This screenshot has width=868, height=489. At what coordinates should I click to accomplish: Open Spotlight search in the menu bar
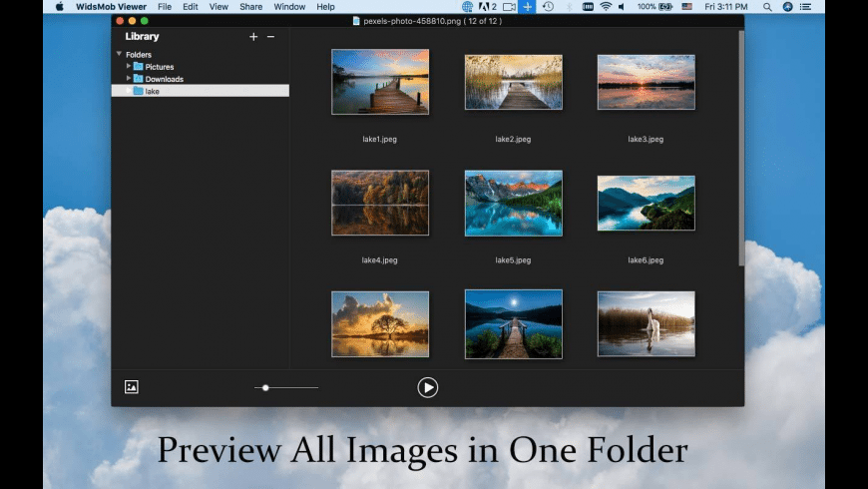pos(768,7)
